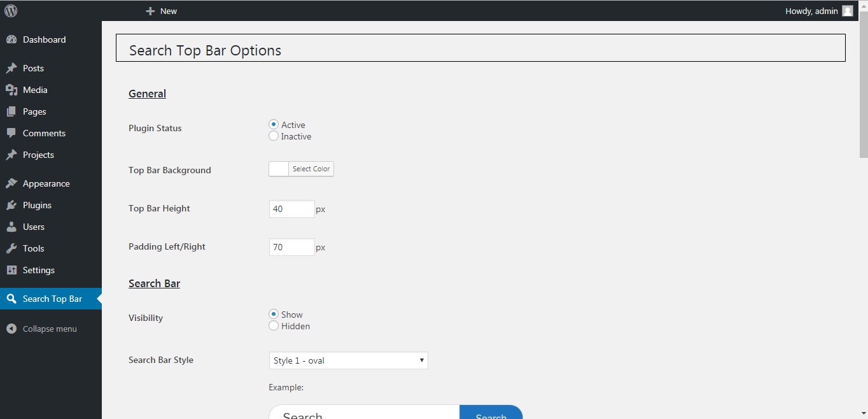This screenshot has height=419, width=868.
Task: Choose Hidden for search bar visibility
Action: pyautogui.click(x=274, y=326)
